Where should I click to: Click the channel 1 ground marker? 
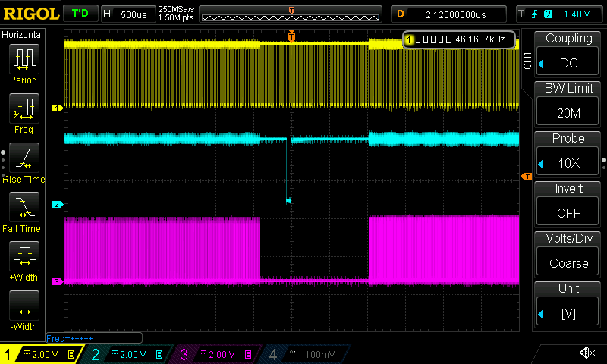(58, 108)
